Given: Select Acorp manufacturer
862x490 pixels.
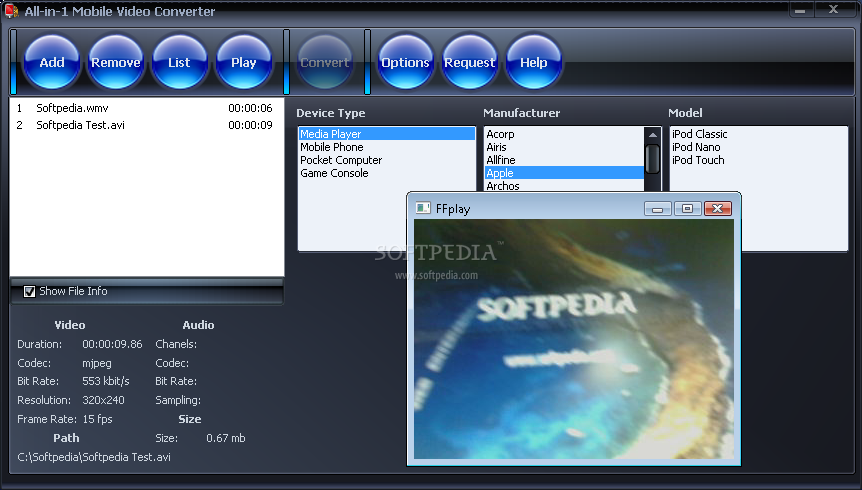Looking at the screenshot, I should click(563, 134).
